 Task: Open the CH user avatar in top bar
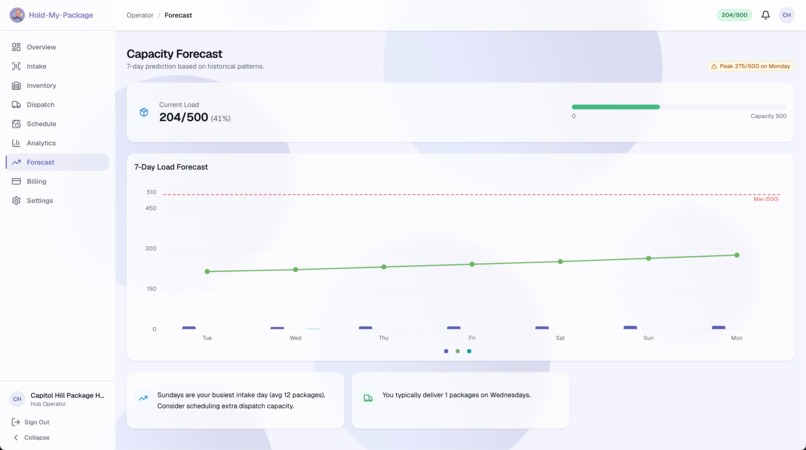pos(786,15)
